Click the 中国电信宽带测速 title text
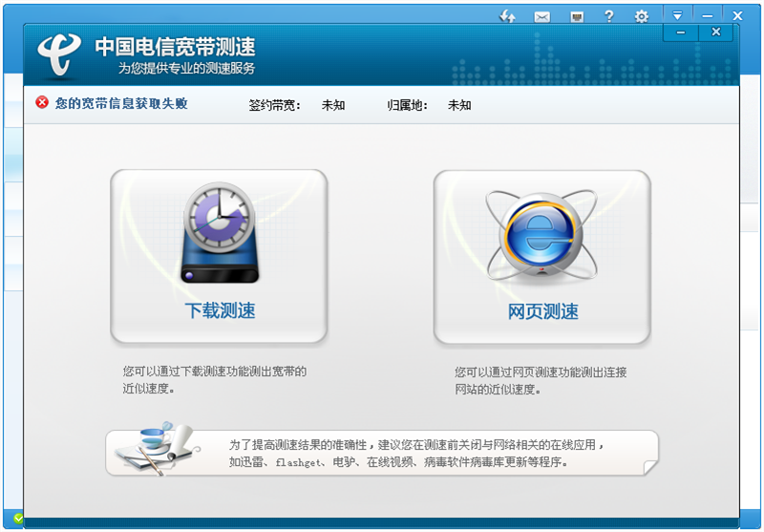764x532 pixels. [x=176, y=47]
